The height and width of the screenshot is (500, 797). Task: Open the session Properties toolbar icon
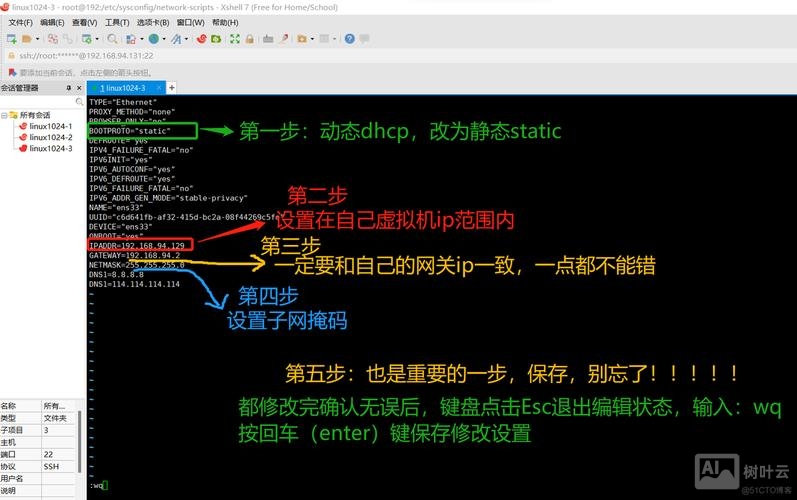(87, 39)
